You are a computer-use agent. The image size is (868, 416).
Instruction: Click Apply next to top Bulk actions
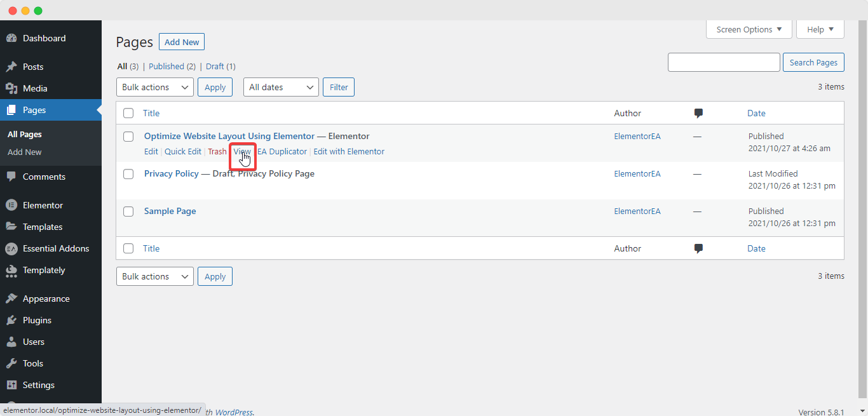click(215, 87)
